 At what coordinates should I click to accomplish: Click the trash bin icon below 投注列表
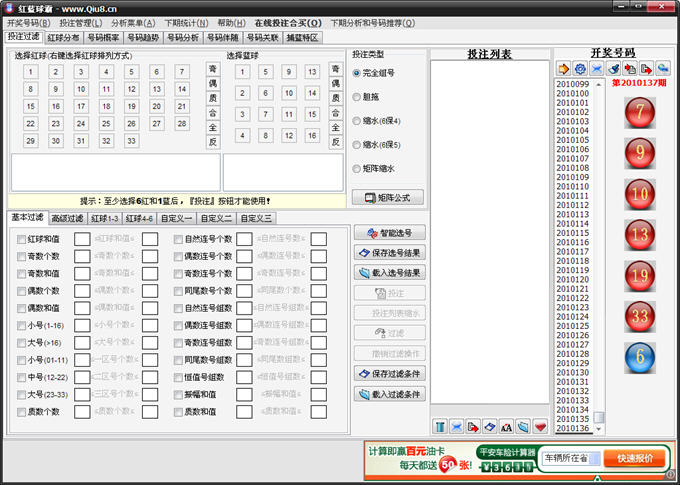439,427
